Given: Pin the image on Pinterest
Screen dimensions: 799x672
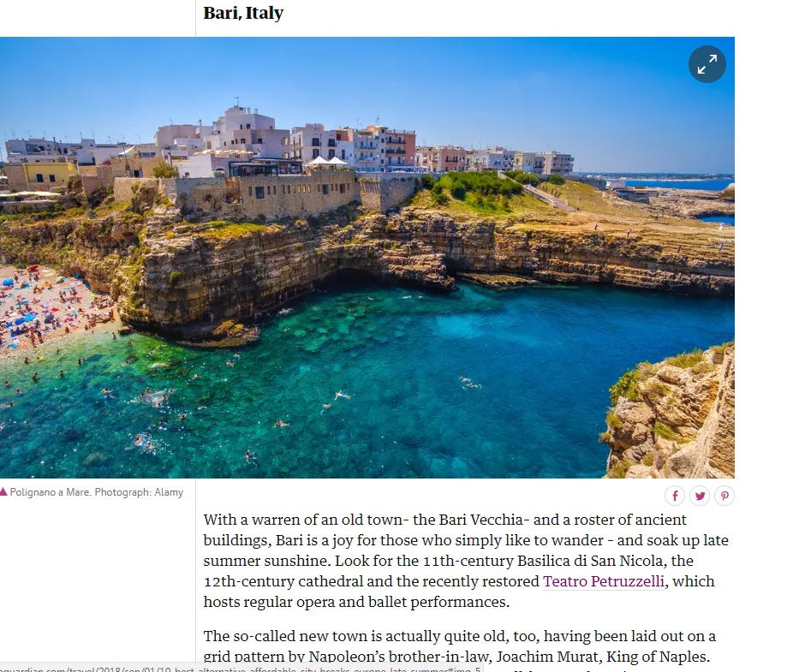Looking at the screenshot, I should point(724,496).
